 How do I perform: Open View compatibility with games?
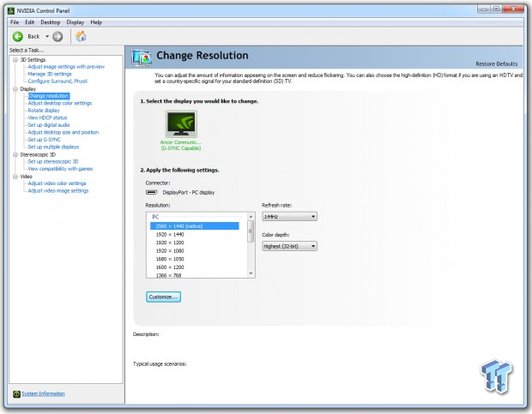point(60,169)
